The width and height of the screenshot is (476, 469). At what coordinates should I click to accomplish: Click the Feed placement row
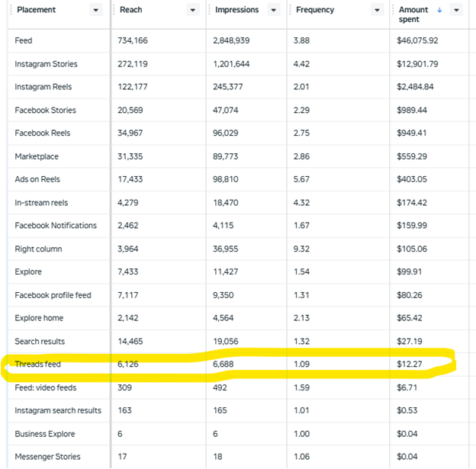point(24,40)
